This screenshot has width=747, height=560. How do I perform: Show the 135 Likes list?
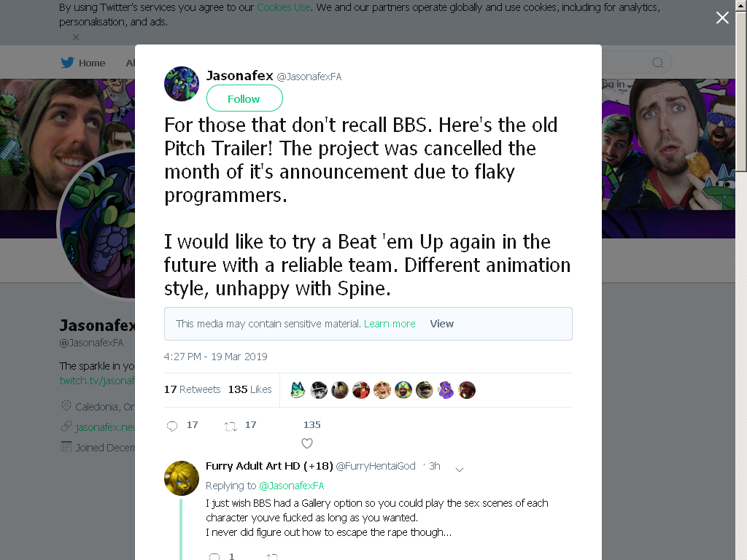pyautogui.click(x=249, y=389)
